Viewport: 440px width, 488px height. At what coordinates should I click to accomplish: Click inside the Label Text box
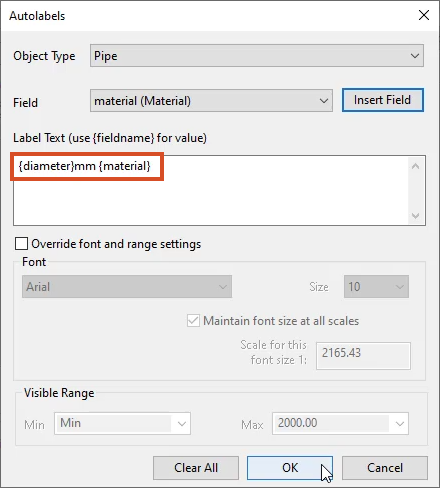211,190
